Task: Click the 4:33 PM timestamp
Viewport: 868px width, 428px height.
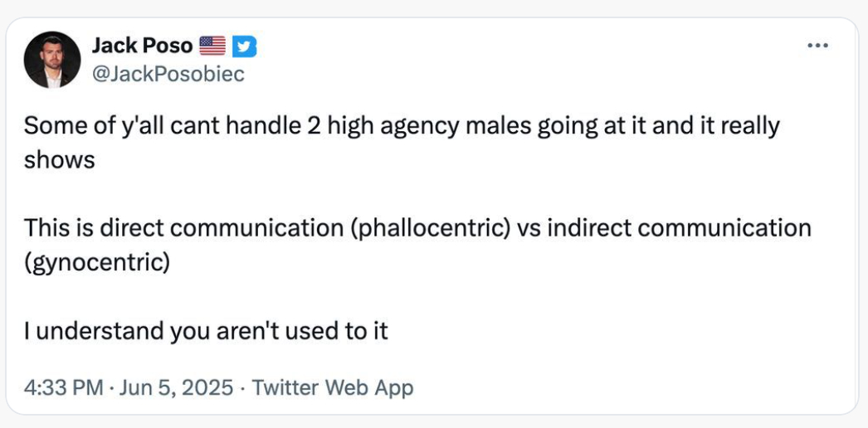Action: (64, 387)
